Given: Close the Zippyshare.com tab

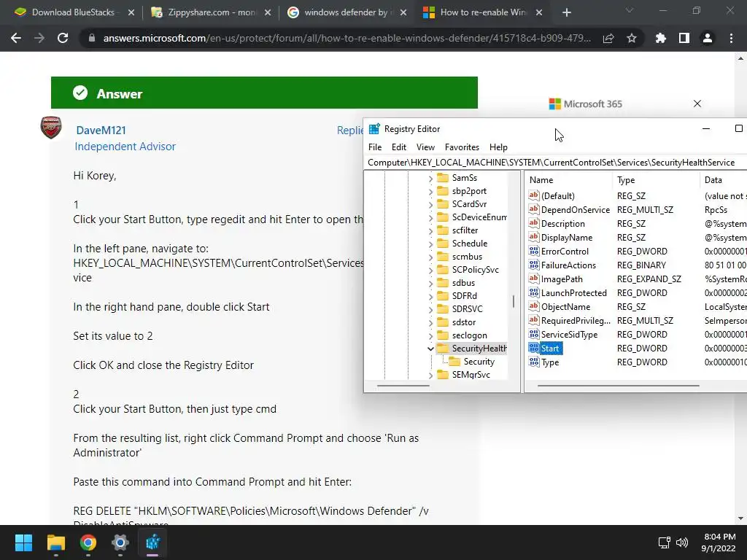Looking at the screenshot, I should [x=268, y=12].
